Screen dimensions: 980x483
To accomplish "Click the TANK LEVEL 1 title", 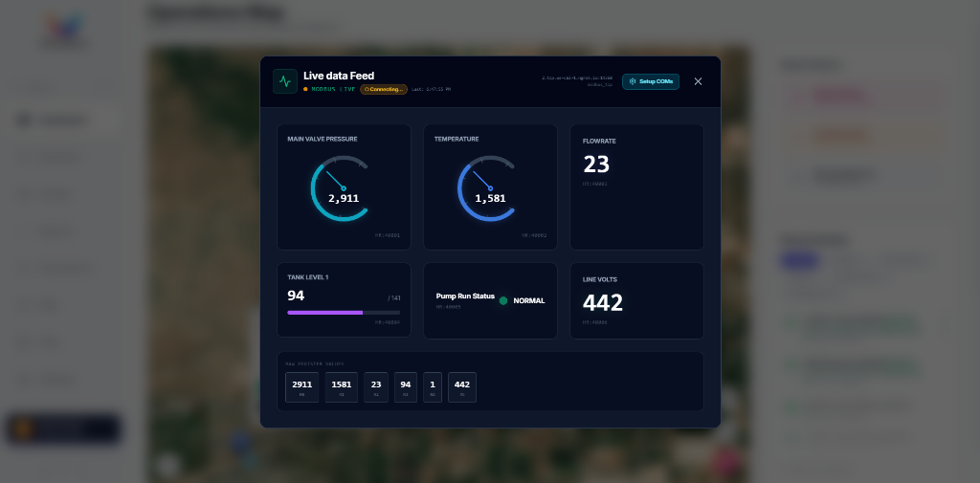I will pyautogui.click(x=308, y=277).
